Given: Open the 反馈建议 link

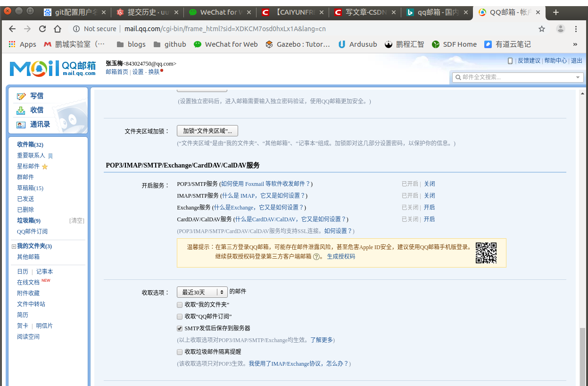Looking at the screenshot, I should coord(529,61).
